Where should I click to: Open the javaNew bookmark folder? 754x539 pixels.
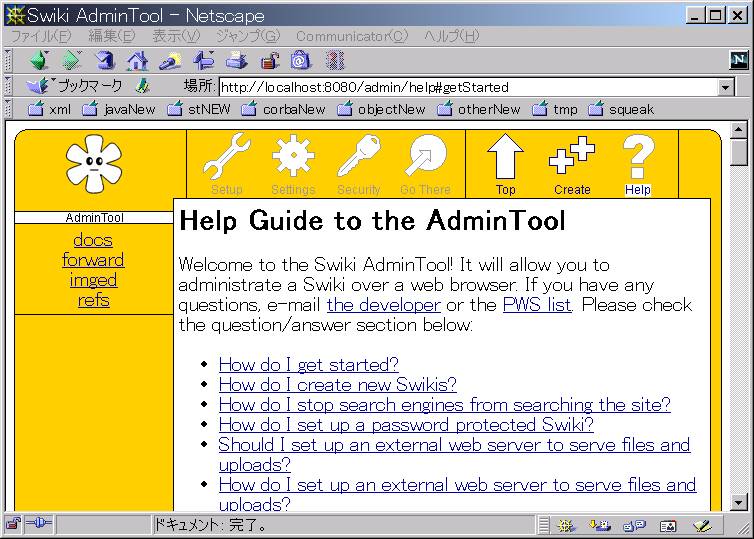coord(119,109)
